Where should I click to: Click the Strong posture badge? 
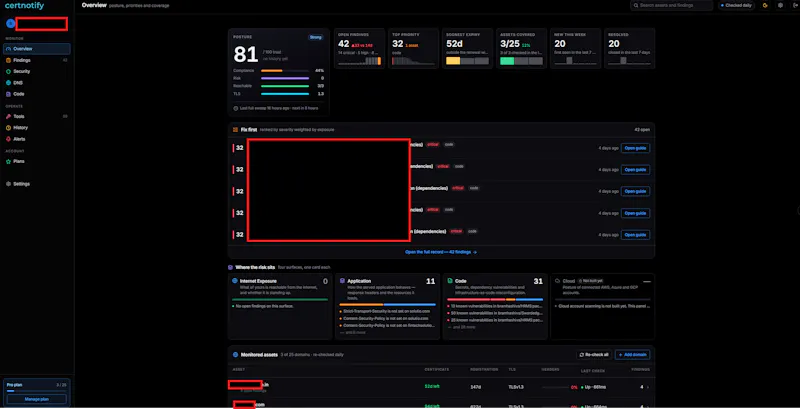pyautogui.click(x=316, y=37)
